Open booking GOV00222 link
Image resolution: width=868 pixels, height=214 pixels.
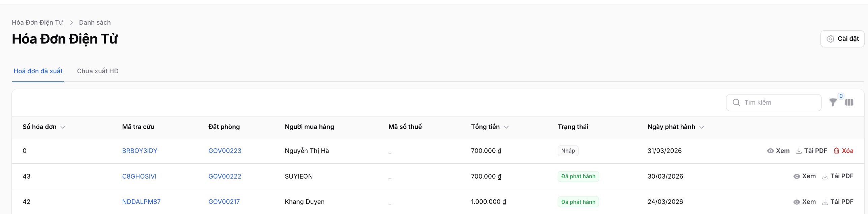(225, 176)
